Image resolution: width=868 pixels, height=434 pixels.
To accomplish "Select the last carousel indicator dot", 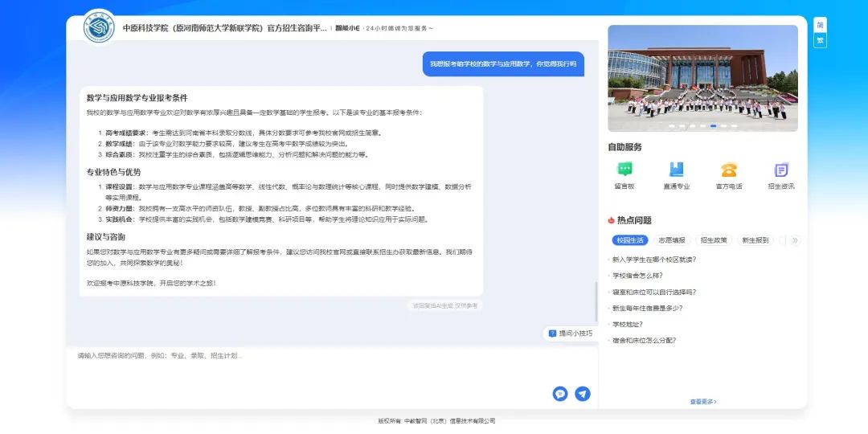I will coord(734,126).
